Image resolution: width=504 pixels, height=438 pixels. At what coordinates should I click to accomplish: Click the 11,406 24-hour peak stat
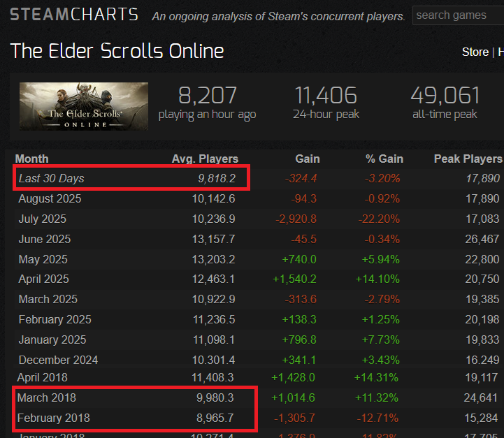point(326,103)
